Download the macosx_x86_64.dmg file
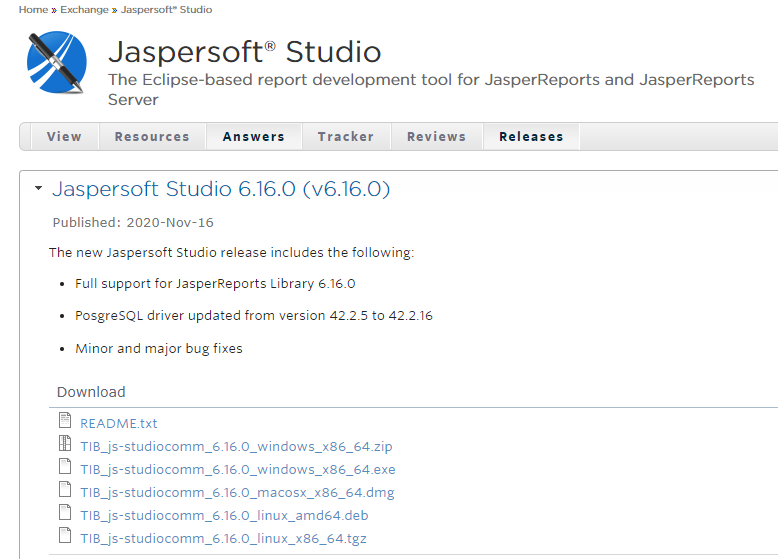The width and height of the screenshot is (778, 559). pos(237,493)
